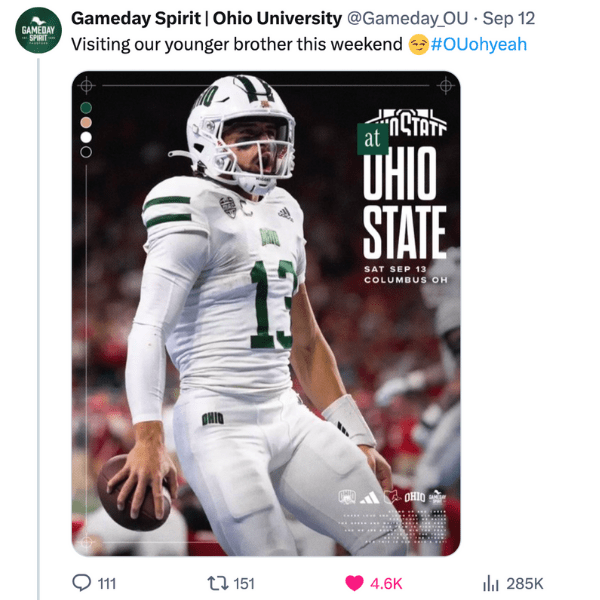
Task: Click the Sep 12 tweet timestamp
Action: click(x=509, y=19)
